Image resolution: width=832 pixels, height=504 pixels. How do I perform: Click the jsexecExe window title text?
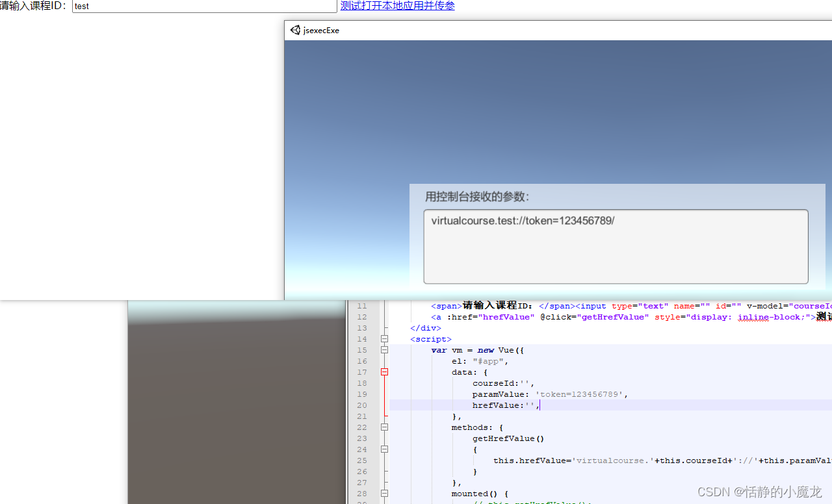coord(321,30)
